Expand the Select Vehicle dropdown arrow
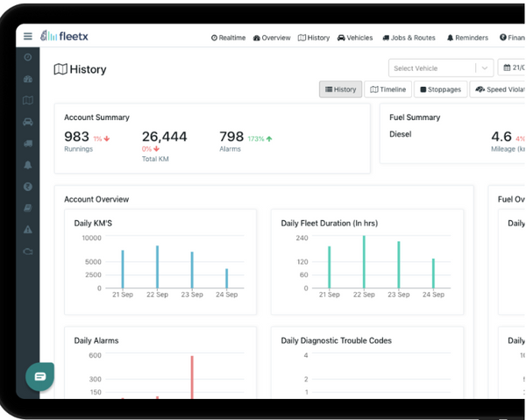 pos(484,68)
